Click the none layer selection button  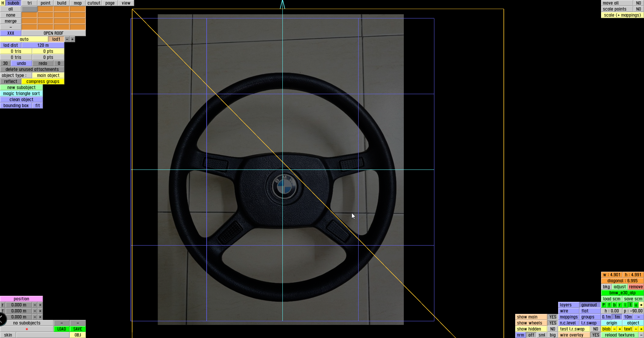11,15
